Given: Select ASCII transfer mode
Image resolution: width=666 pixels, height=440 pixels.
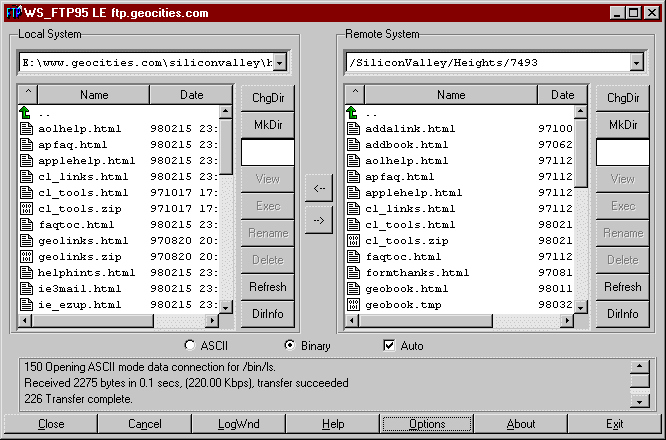Looking at the screenshot, I should pos(189,345).
